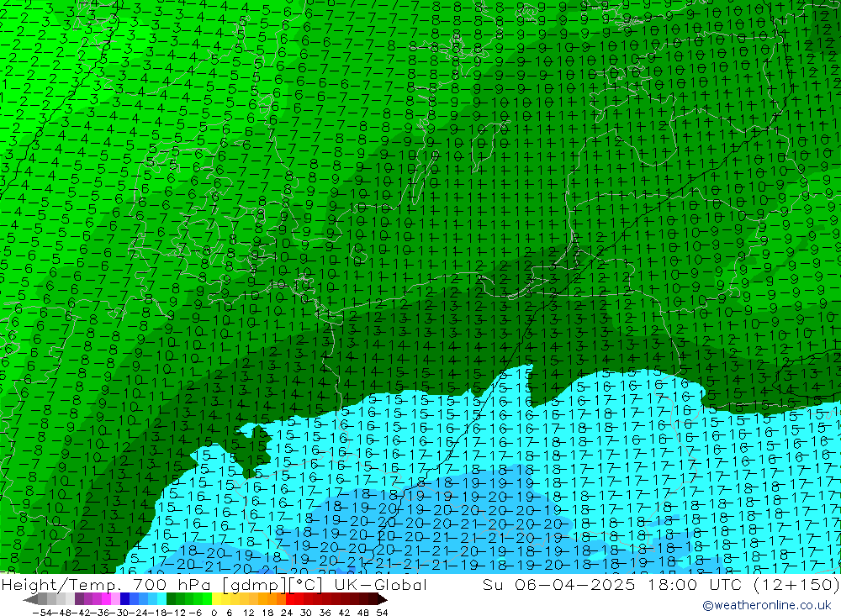
Task: Click the '18:00 UTC' time label
Action: (695, 585)
